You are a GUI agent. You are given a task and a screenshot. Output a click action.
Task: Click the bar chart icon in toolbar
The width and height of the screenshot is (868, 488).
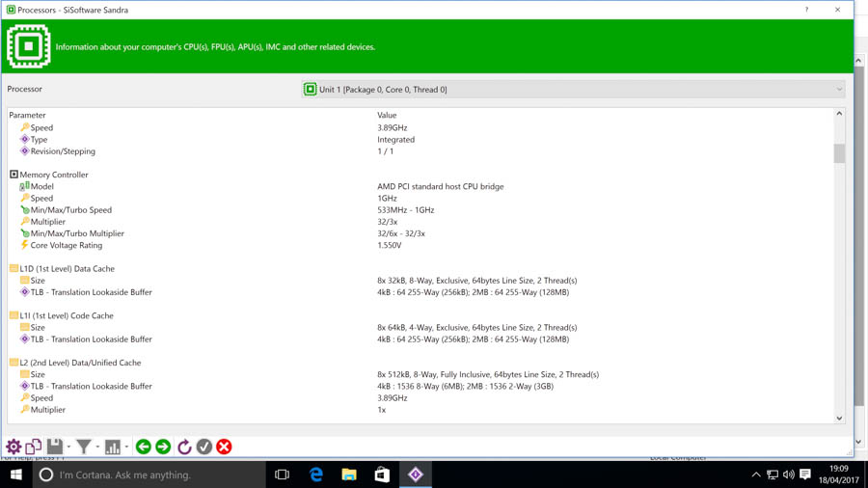113,447
